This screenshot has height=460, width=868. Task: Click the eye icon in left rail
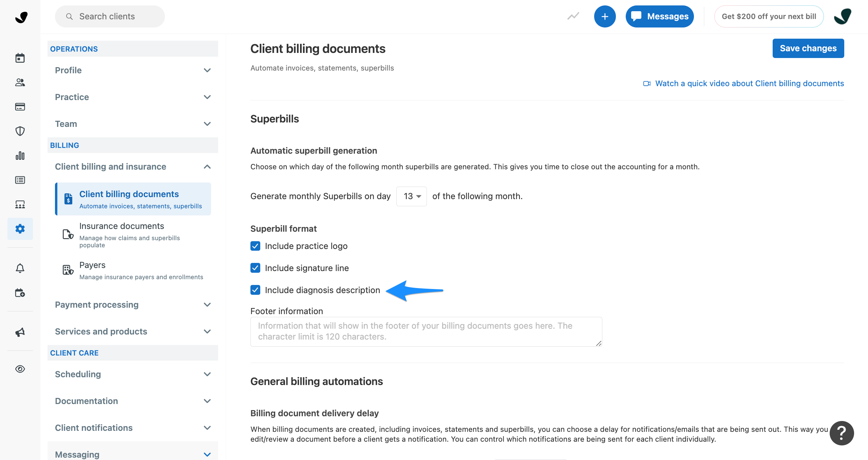tap(20, 369)
